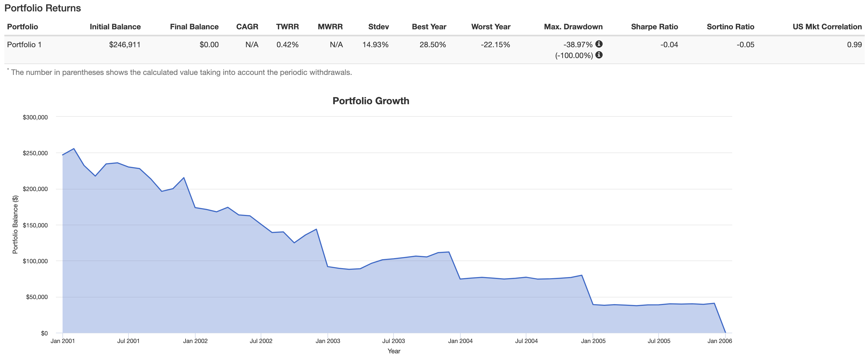
Task: Click the Jul 2004 x-axis label
Action: (x=526, y=341)
